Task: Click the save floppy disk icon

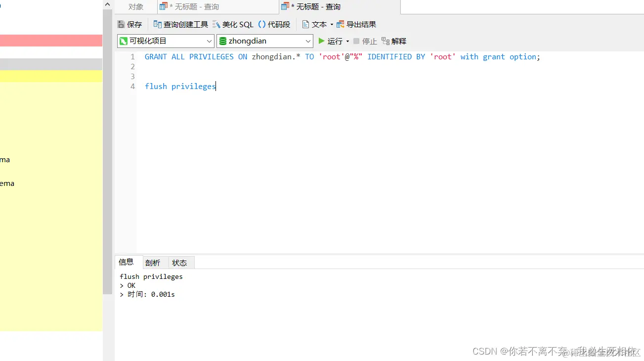Action: [121, 24]
